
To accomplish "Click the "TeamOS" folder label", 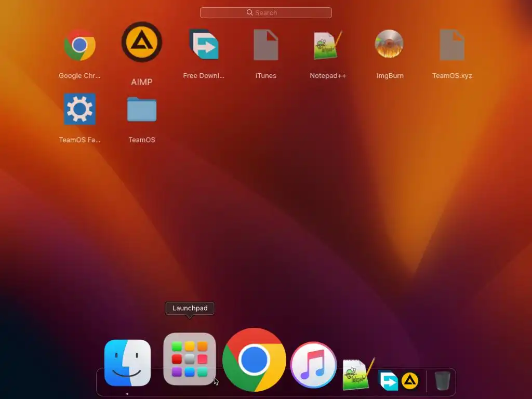I will pyautogui.click(x=142, y=140).
